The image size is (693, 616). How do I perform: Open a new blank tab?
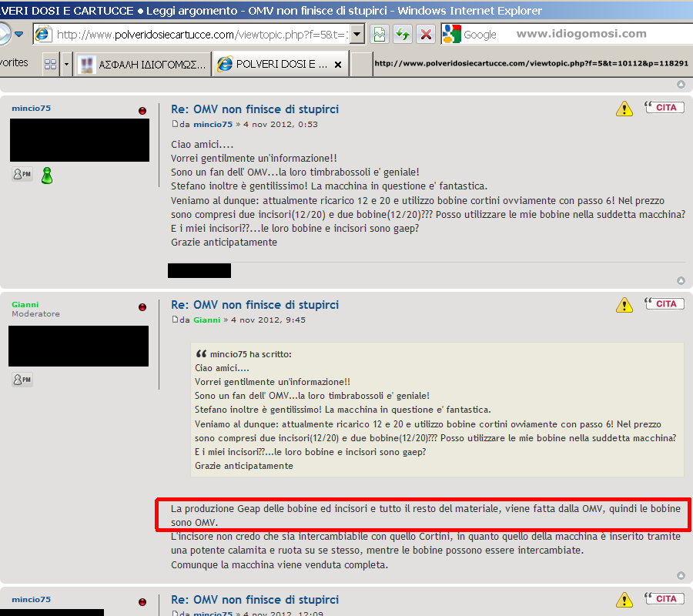click(x=361, y=65)
